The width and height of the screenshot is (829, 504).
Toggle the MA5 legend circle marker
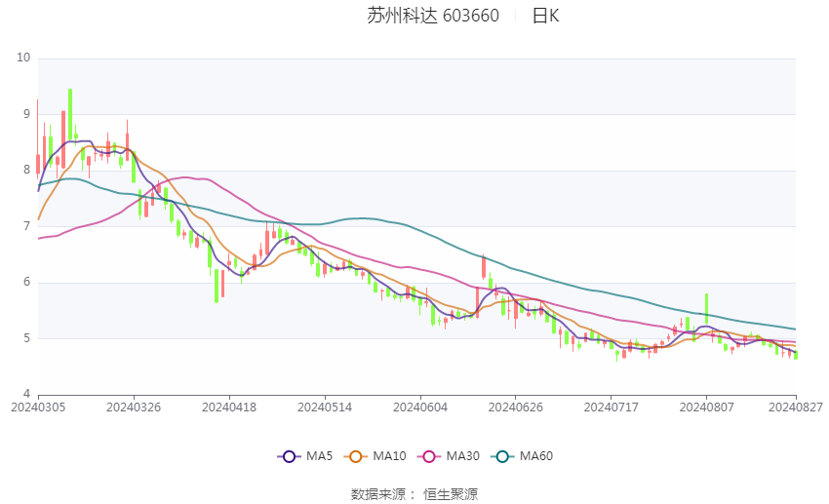289,456
